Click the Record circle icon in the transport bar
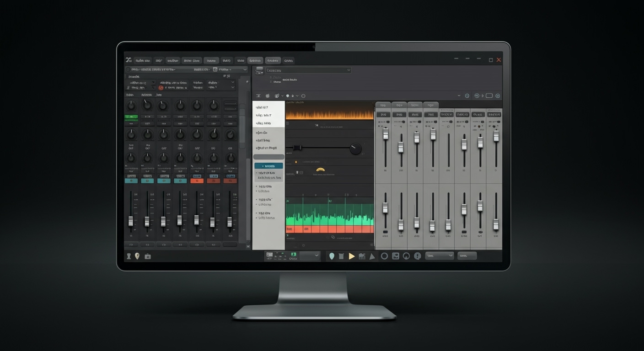Screen dimensions: 644x351 pyautogui.click(x=384, y=255)
